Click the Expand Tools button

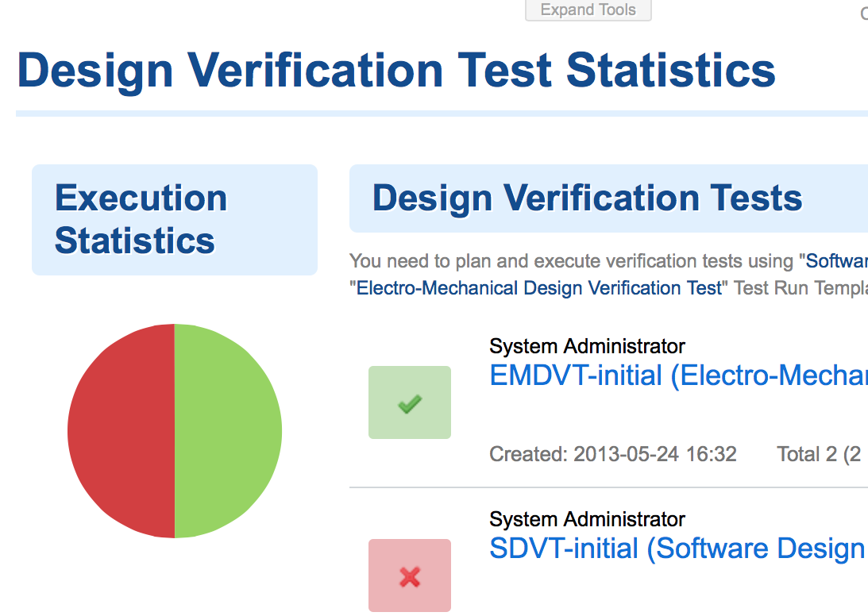[x=588, y=10]
